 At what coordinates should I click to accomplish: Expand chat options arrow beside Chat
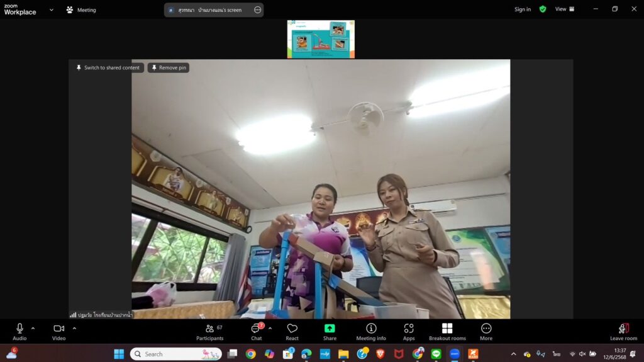tap(270, 328)
